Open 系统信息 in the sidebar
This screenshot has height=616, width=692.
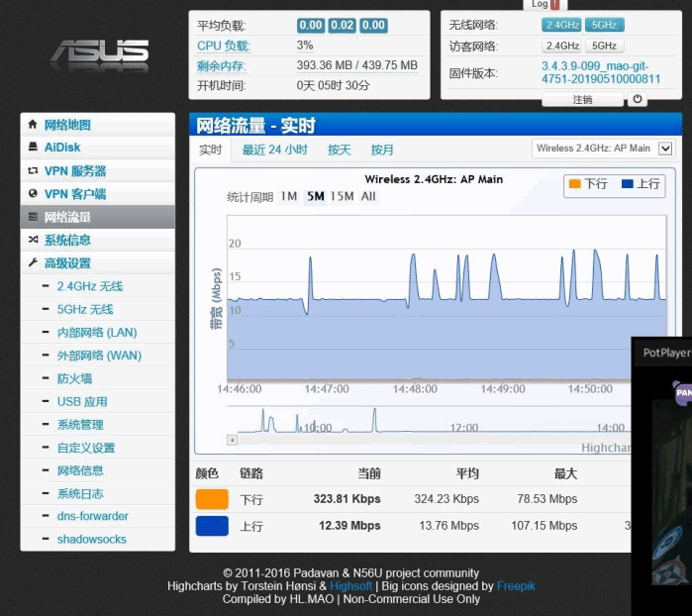point(98,240)
